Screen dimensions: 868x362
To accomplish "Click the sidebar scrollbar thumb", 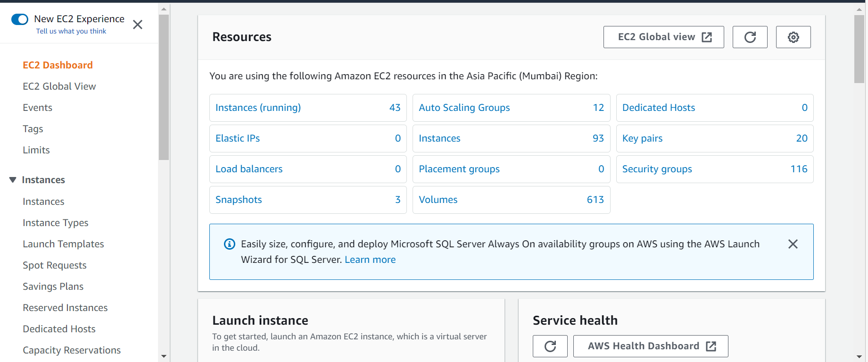I will pos(164,87).
